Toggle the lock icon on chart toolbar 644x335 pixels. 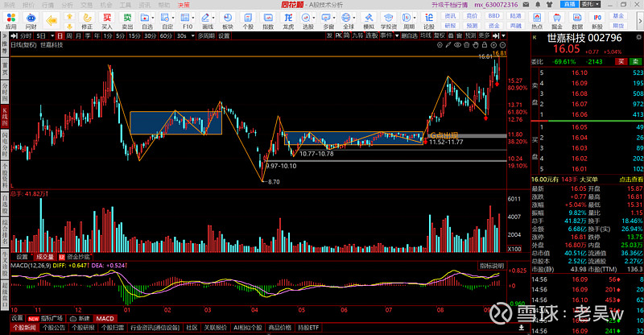coord(485,45)
